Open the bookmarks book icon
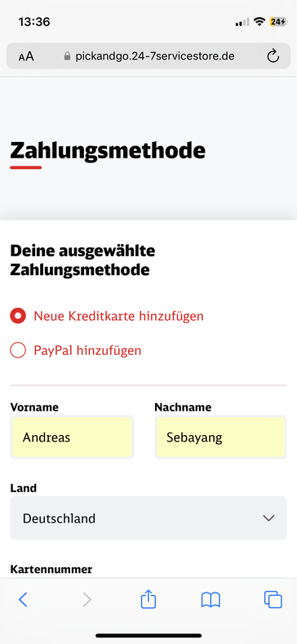The height and width of the screenshot is (644, 297). pos(211,600)
